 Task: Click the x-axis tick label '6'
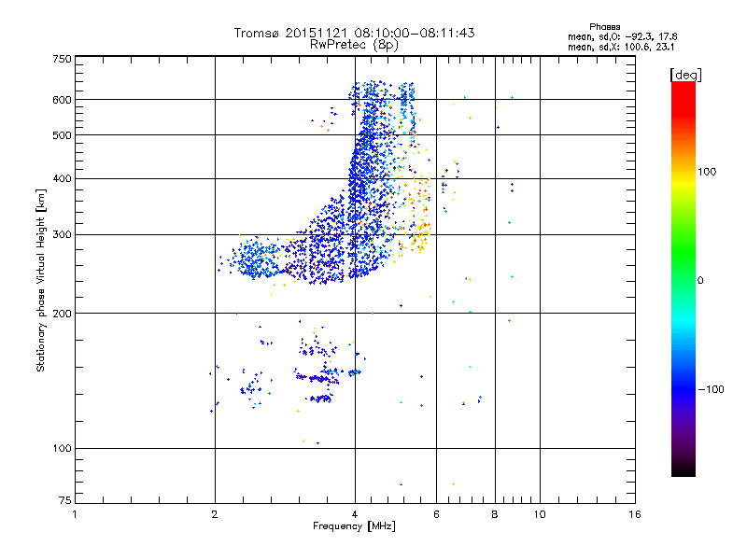(x=436, y=514)
